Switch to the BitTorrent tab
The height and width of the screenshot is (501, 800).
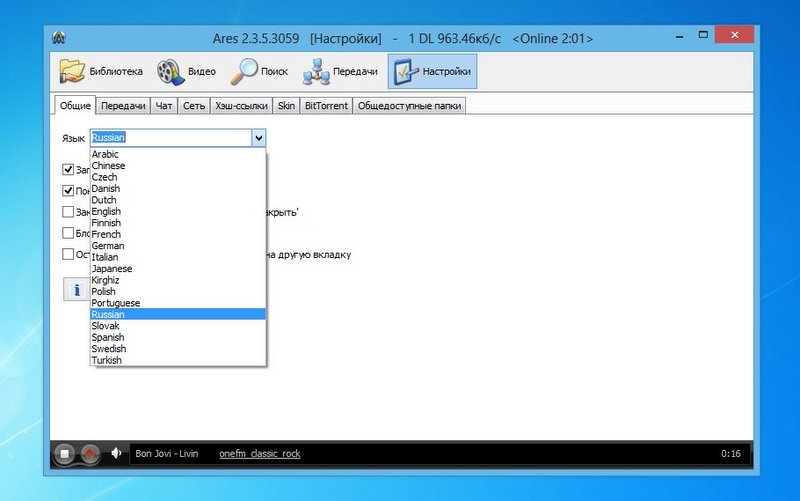[x=326, y=106]
